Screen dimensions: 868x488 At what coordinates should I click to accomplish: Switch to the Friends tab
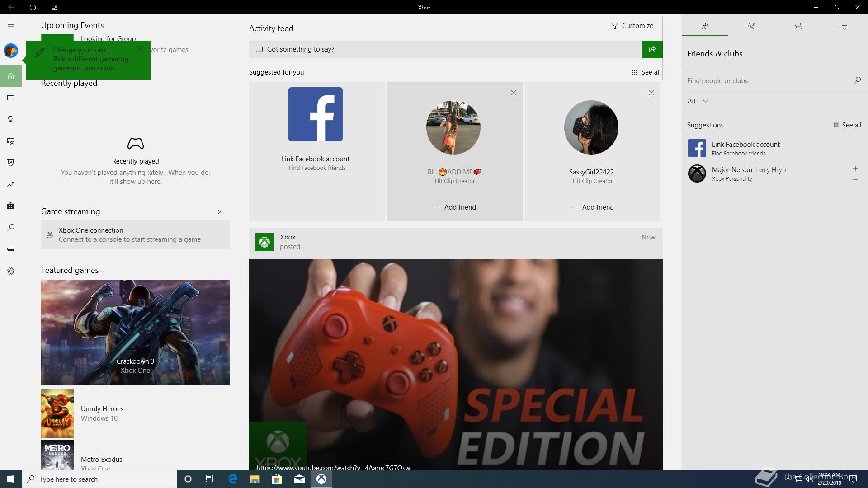[x=705, y=26]
